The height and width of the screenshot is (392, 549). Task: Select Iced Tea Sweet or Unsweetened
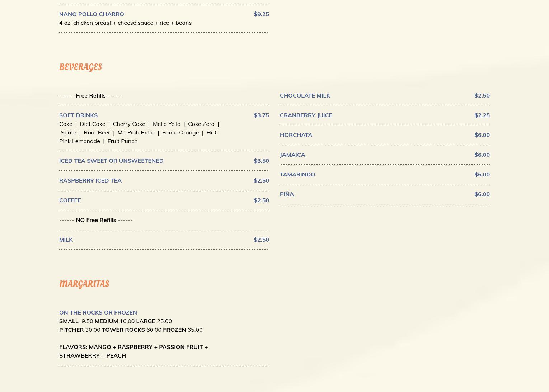point(111,161)
